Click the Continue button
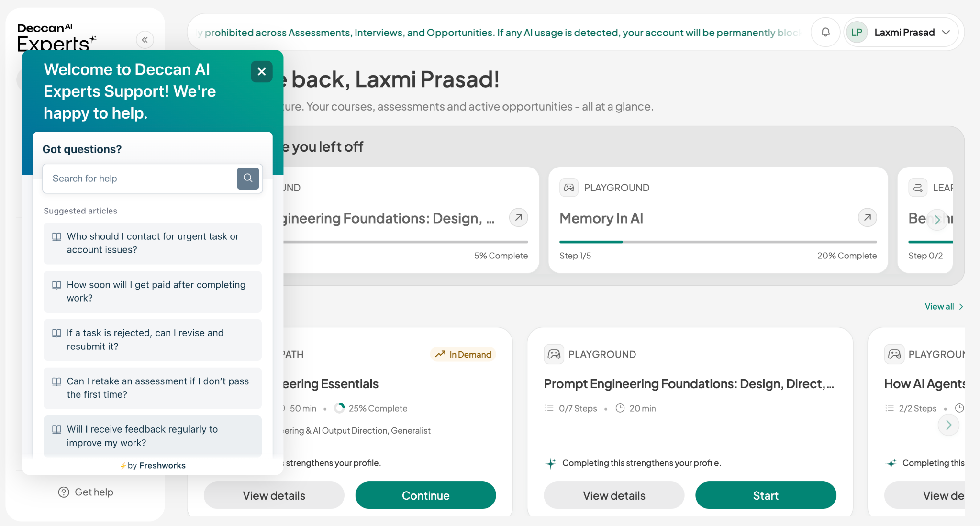Viewport: 980px width, 526px height. pyautogui.click(x=425, y=495)
